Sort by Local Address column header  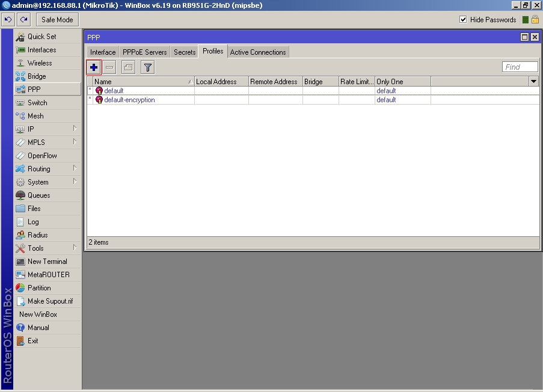point(222,82)
